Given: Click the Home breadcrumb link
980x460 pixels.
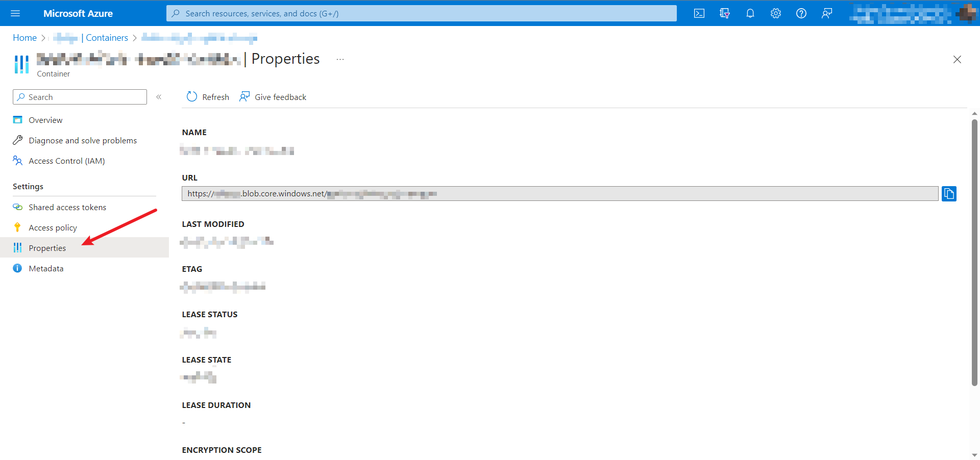Looking at the screenshot, I should (x=24, y=38).
